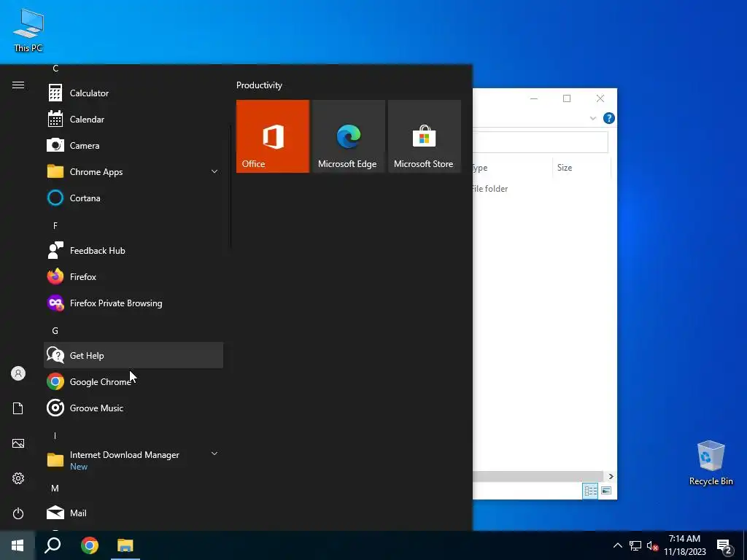Open the Microsoft Edge tile
Image resolution: width=747 pixels, height=560 pixels.
tap(348, 136)
